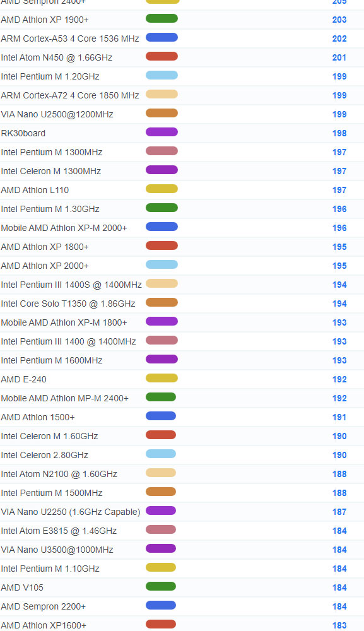Click Intel Pentium M 1300MHz name

tap(52, 152)
